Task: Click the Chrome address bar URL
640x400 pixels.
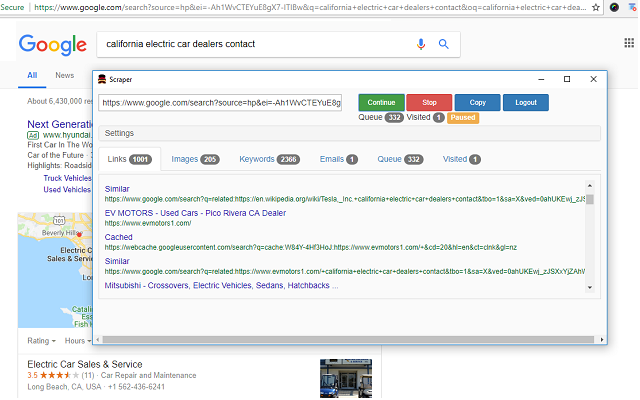Action: (x=310, y=7)
